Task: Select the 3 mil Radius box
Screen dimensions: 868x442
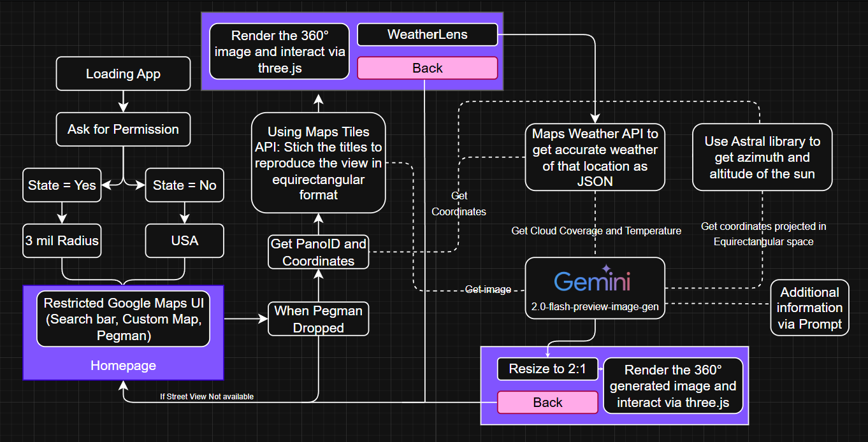Action: point(62,241)
